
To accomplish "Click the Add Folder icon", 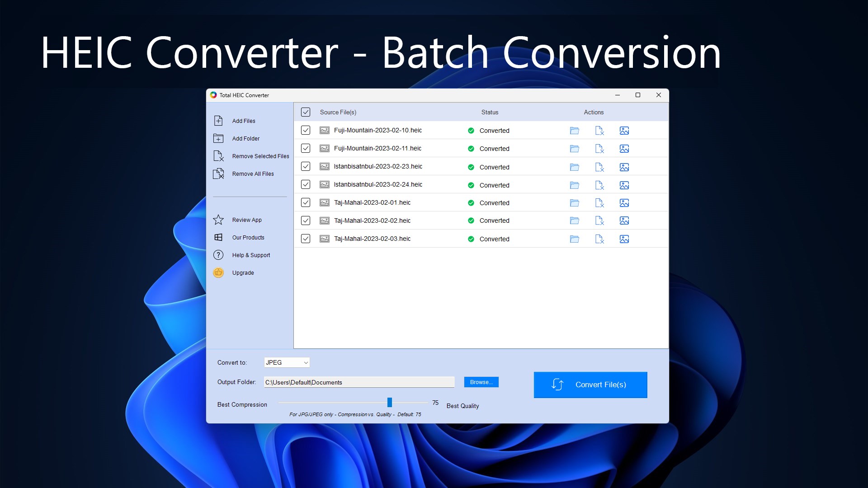I will [218, 138].
